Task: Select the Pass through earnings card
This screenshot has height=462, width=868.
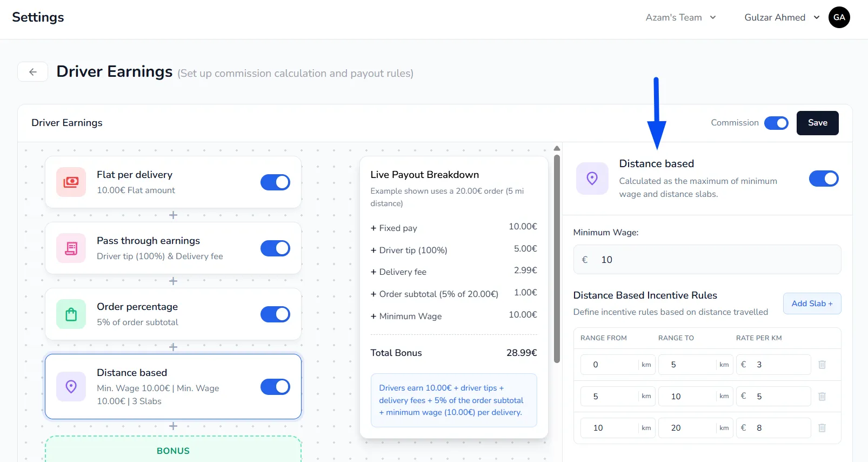Action: (x=173, y=248)
